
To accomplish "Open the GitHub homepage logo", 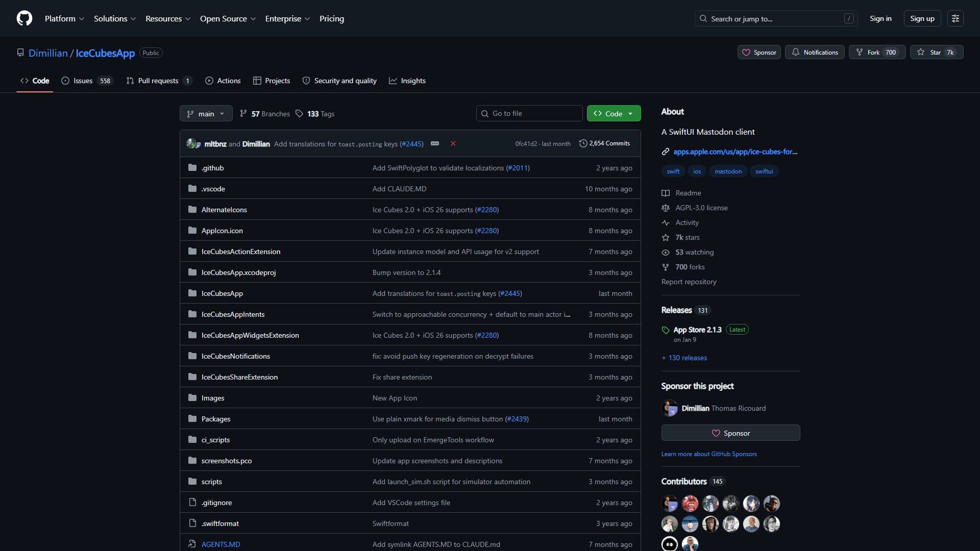I will [x=24, y=18].
